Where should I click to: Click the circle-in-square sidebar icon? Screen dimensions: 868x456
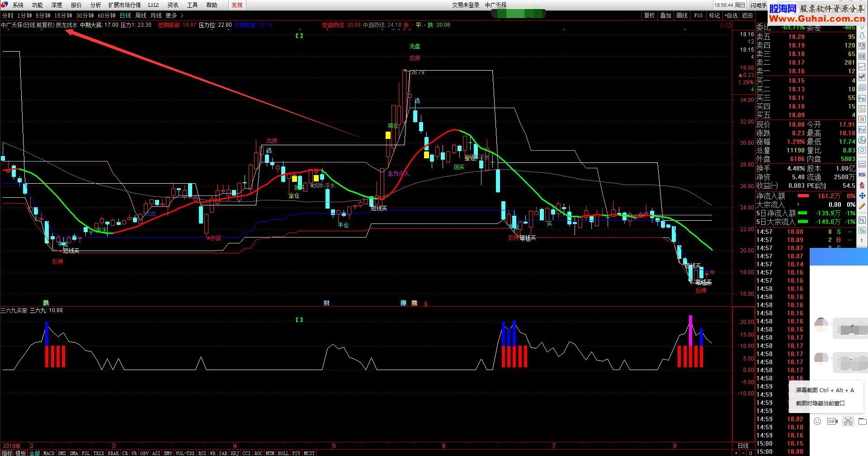862,150
